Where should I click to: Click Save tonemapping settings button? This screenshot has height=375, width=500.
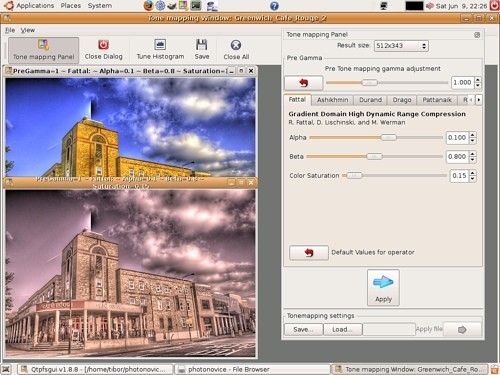(303, 329)
